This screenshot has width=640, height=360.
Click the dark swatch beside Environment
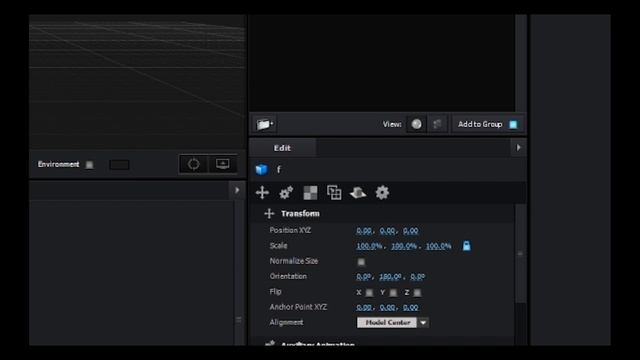coord(119,164)
